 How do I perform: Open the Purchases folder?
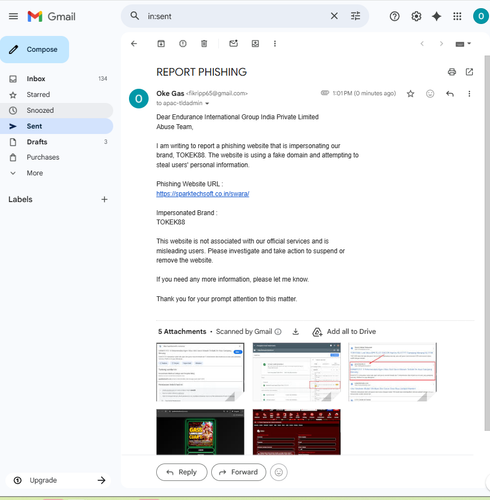pyautogui.click(x=57, y=157)
